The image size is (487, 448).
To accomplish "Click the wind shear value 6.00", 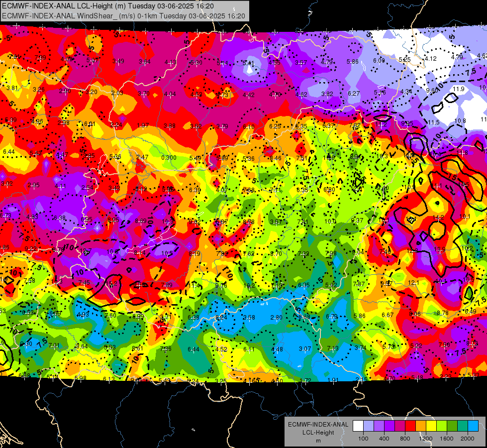I will [379, 61].
